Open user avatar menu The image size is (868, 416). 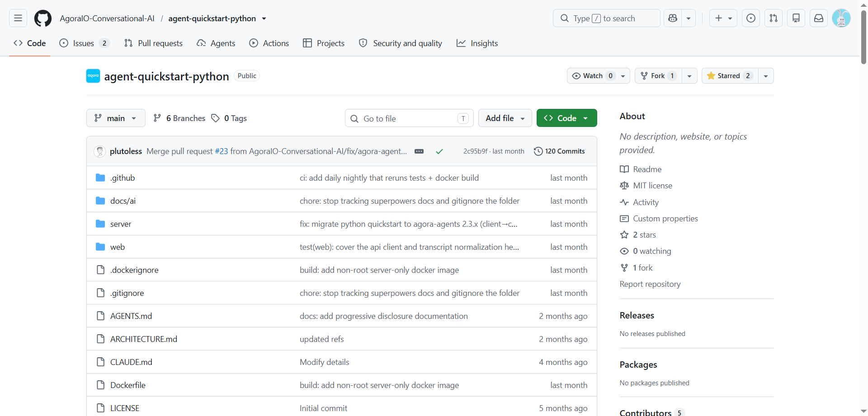click(x=841, y=18)
